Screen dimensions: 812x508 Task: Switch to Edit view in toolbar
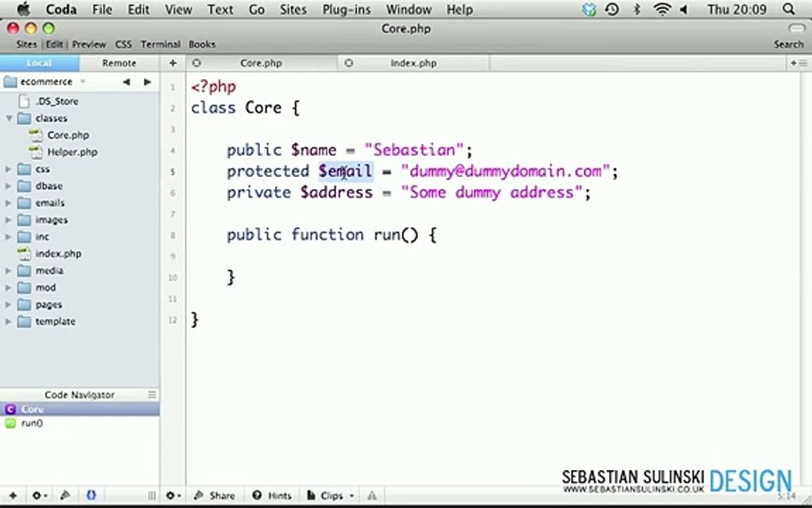point(54,44)
